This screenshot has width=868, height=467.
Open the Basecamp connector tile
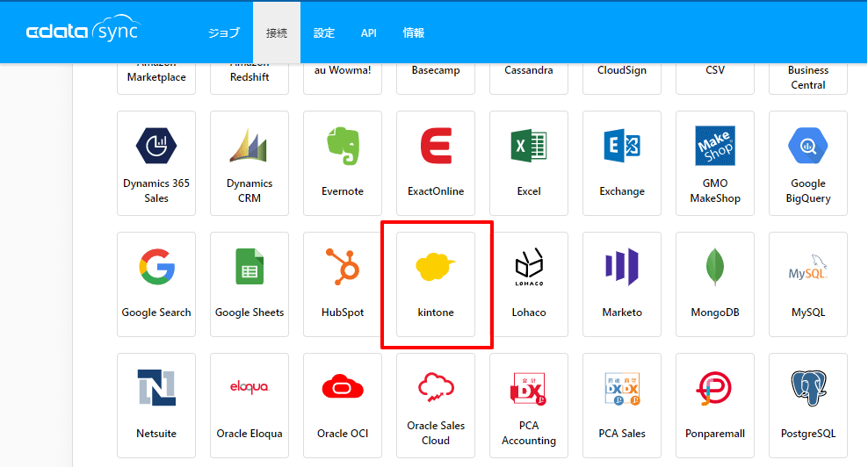pos(436,77)
